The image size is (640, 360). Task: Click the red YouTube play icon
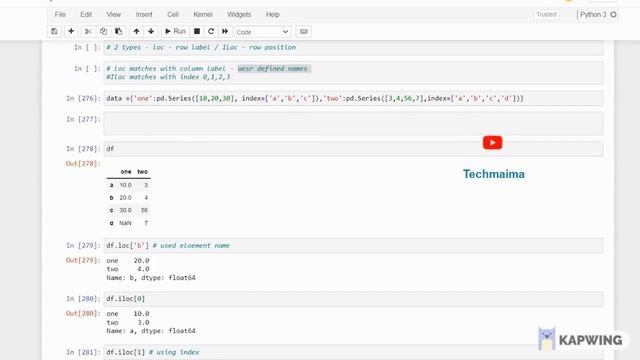493,142
